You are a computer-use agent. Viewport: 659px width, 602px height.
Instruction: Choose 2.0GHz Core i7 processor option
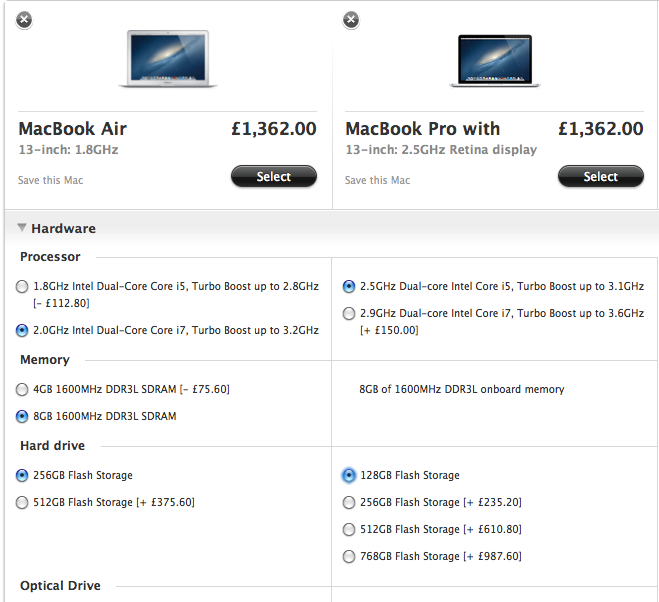click(22, 331)
